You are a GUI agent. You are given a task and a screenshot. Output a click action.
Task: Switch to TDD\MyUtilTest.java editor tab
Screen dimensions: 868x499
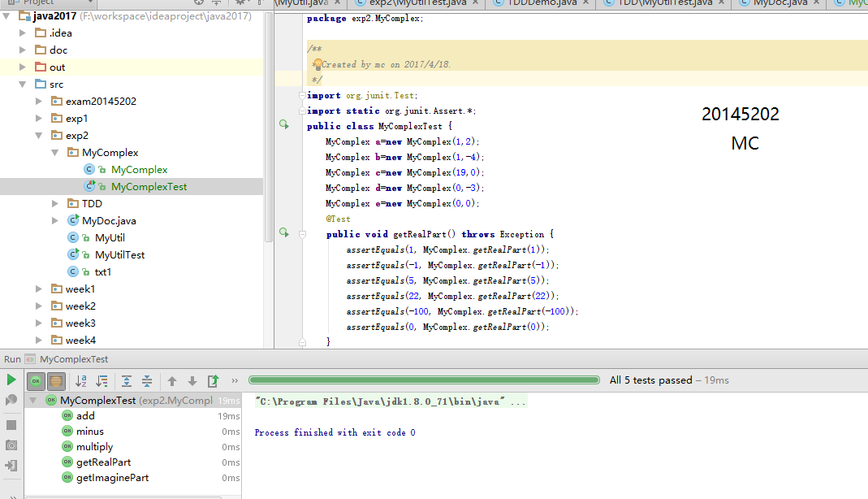pyautogui.click(x=665, y=2)
